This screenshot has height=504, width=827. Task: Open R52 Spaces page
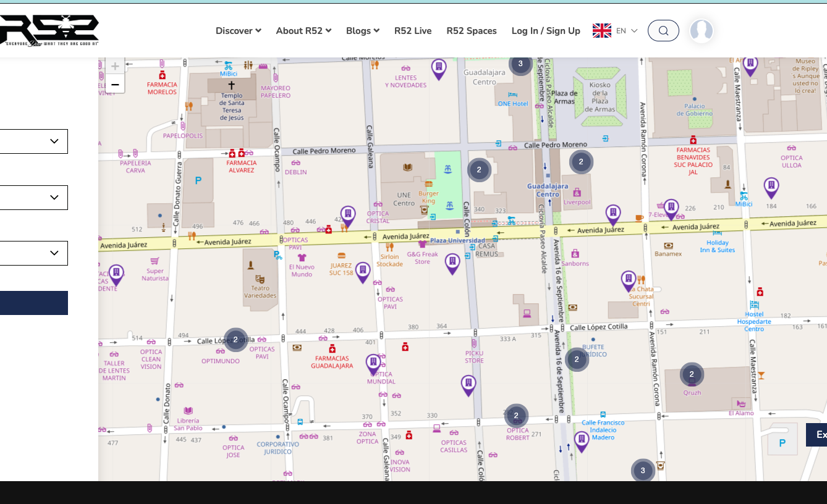point(471,31)
